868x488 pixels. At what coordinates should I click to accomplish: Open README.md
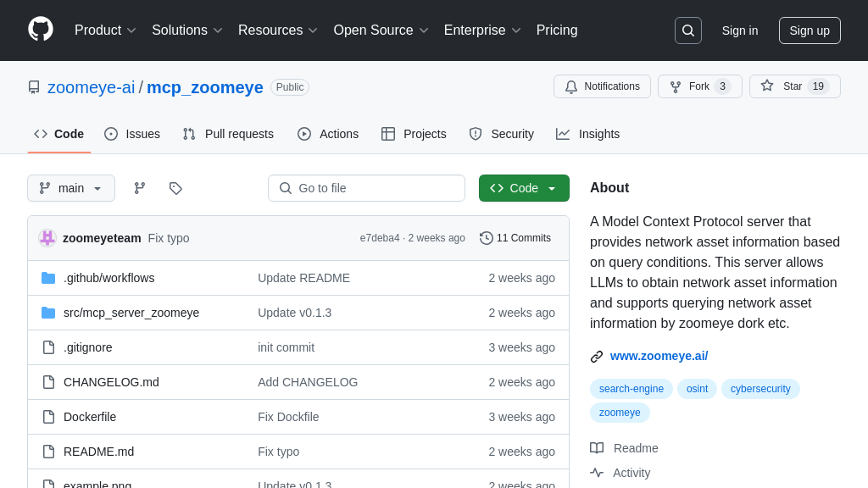click(x=98, y=452)
